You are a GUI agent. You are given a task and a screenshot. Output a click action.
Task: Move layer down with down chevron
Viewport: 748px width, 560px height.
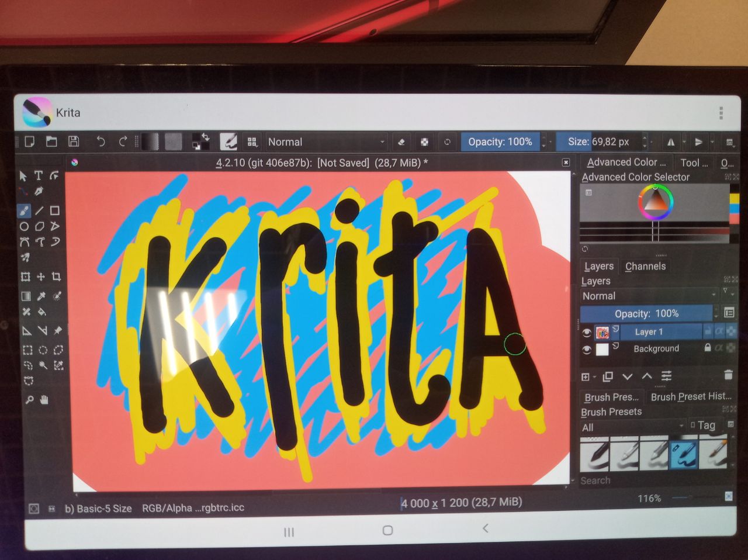click(x=627, y=376)
